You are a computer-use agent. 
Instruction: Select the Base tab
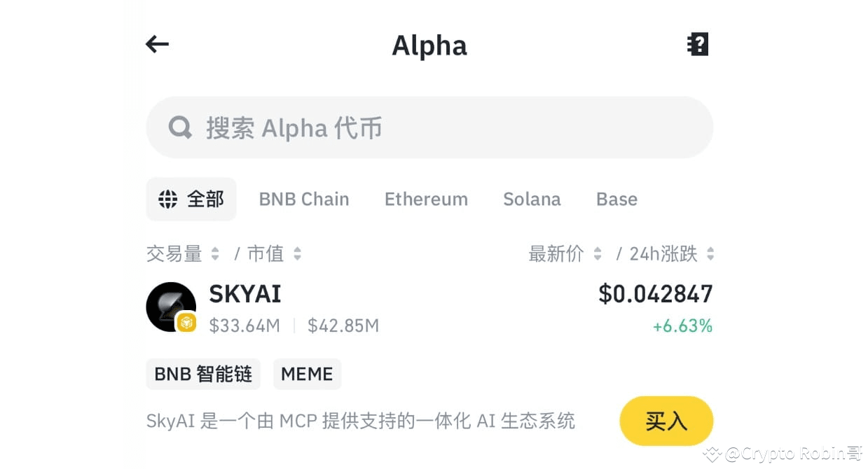point(616,199)
